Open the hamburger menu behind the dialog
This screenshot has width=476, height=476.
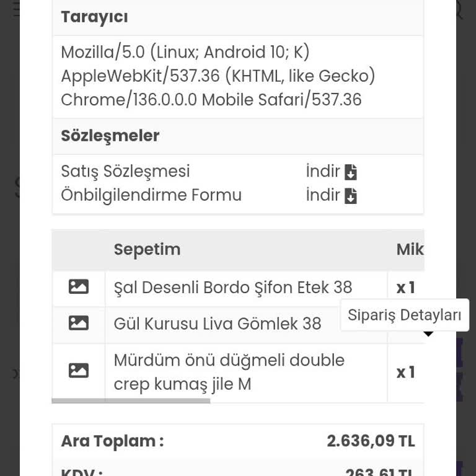(x=15, y=9)
